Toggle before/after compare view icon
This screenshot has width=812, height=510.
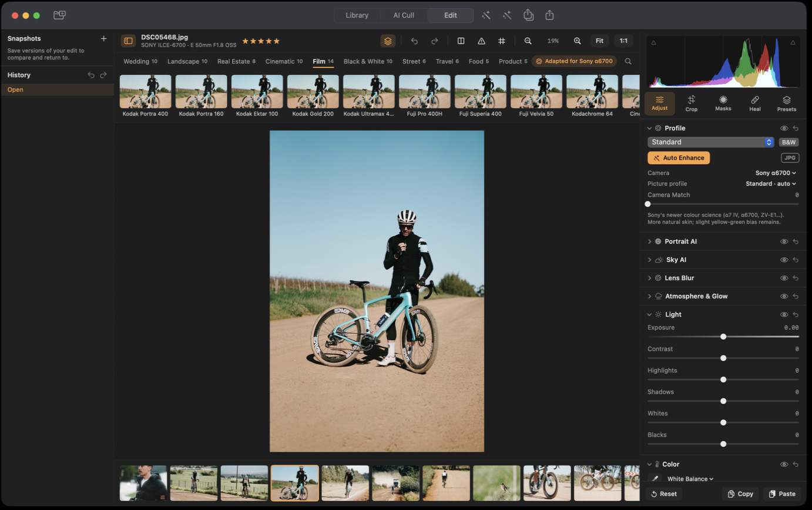click(x=461, y=41)
